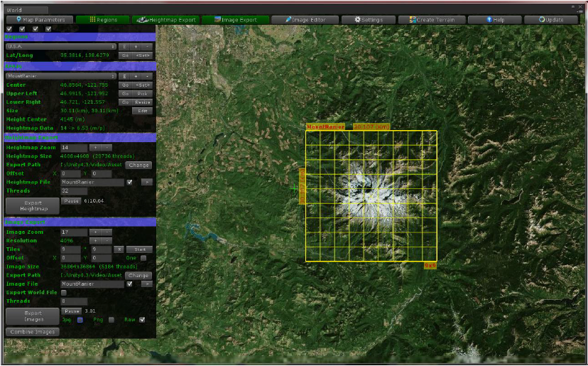Increase Image Zoom with plus button
The image size is (588, 366).
pos(95,232)
